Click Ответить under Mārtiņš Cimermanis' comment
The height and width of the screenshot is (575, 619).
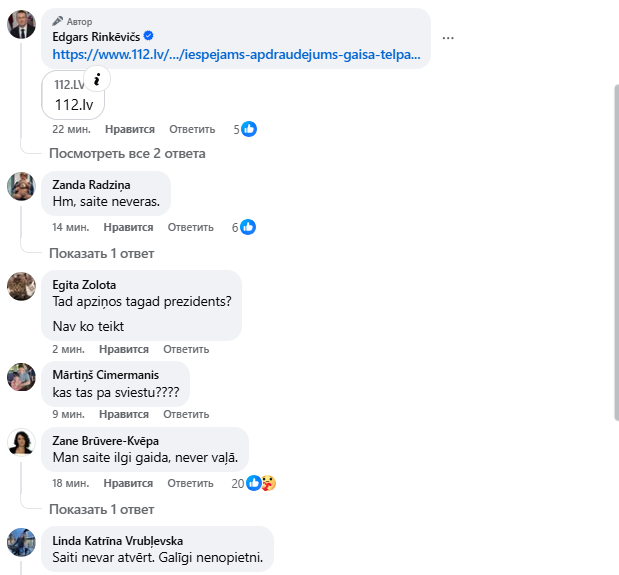coord(186,413)
